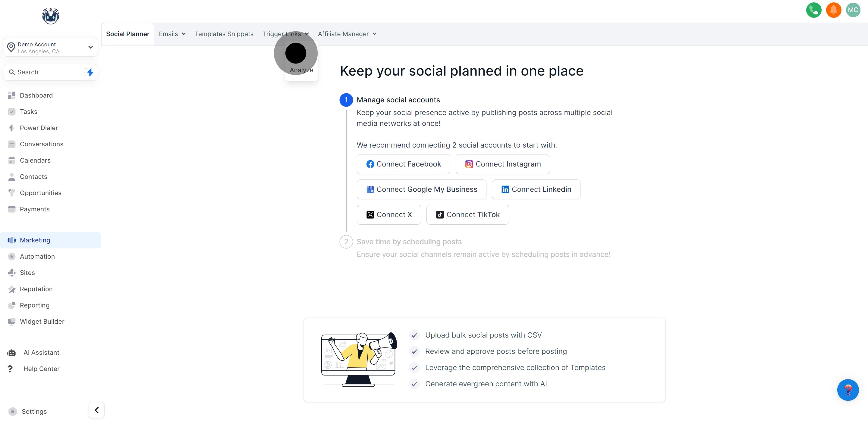This screenshot has width=868, height=427.
Task: Open Power Dialer in the sidebar
Action: click(x=39, y=128)
